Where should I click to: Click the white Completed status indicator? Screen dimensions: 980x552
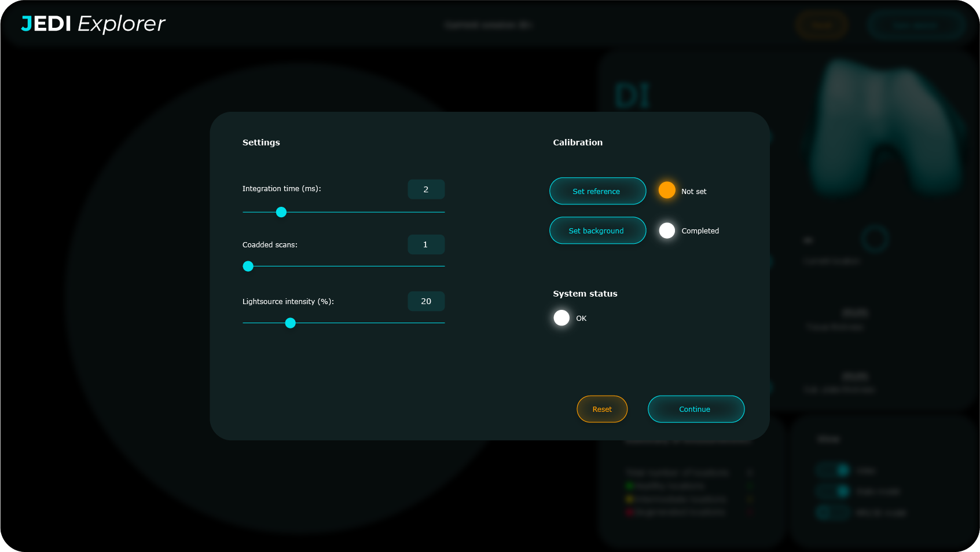coord(667,231)
